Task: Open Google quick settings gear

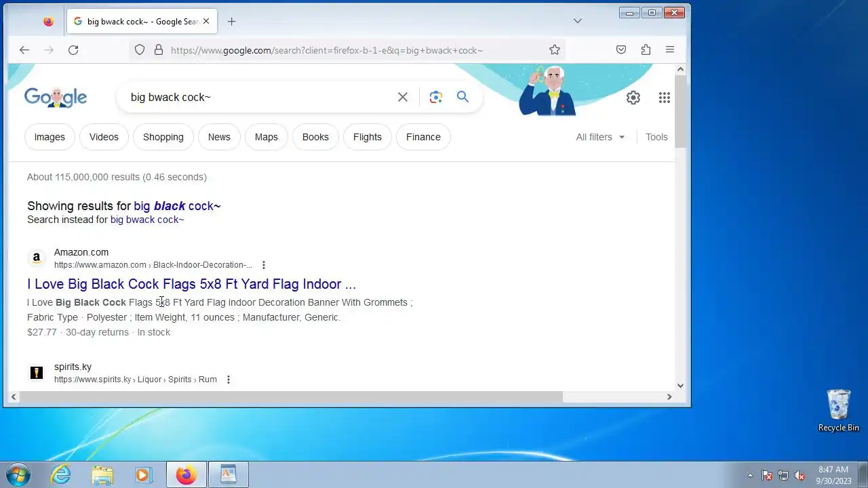Action: [x=633, y=98]
